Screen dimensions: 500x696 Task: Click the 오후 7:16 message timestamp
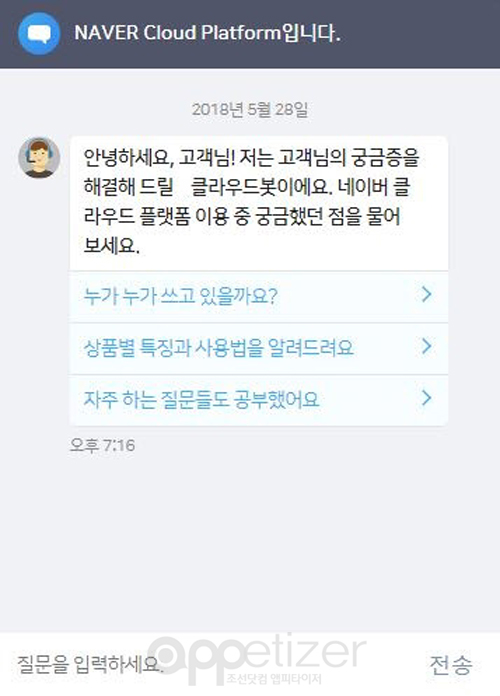tap(102, 445)
